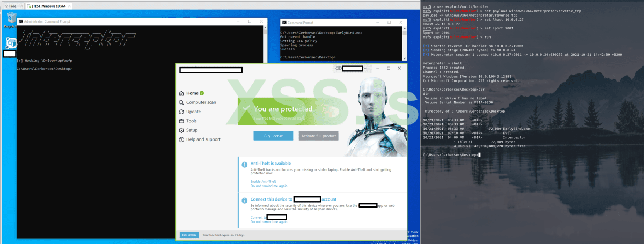Open Computer scan in the sidebar
Screen dimensions: 644x244
tap(197, 102)
